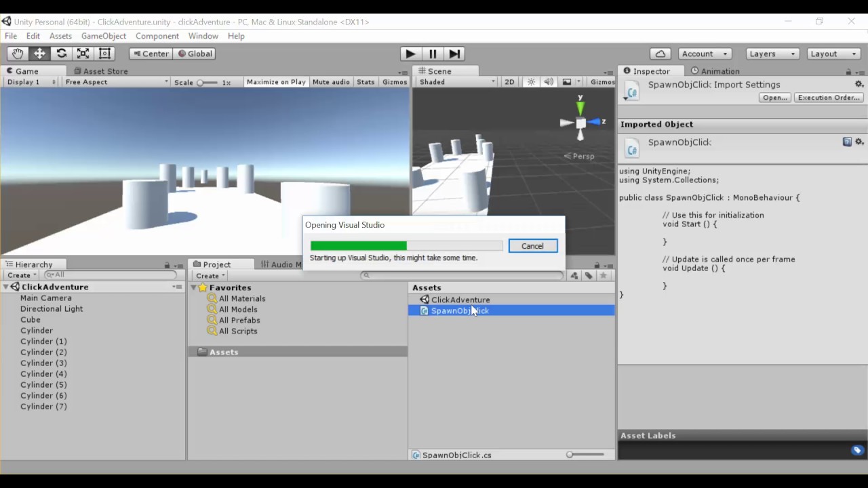868x488 pixels.
Task: Open the Cloud services panel
Action: (660, 54)
